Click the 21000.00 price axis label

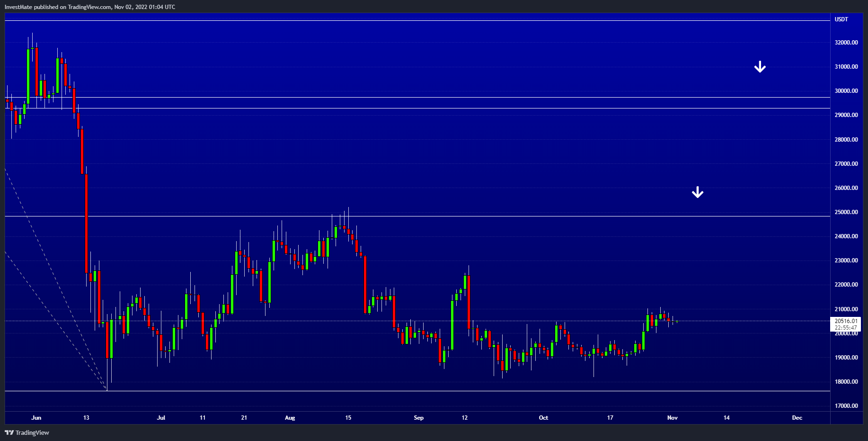[x=846, y=309]
